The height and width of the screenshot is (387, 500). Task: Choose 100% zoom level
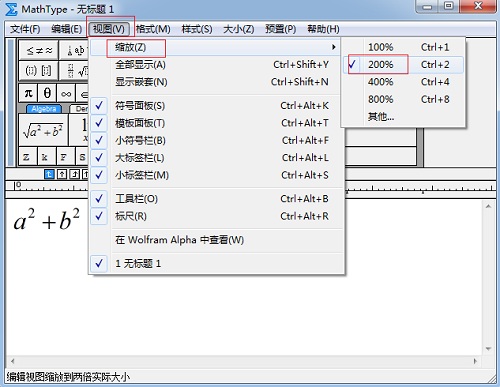coord(403,47)
